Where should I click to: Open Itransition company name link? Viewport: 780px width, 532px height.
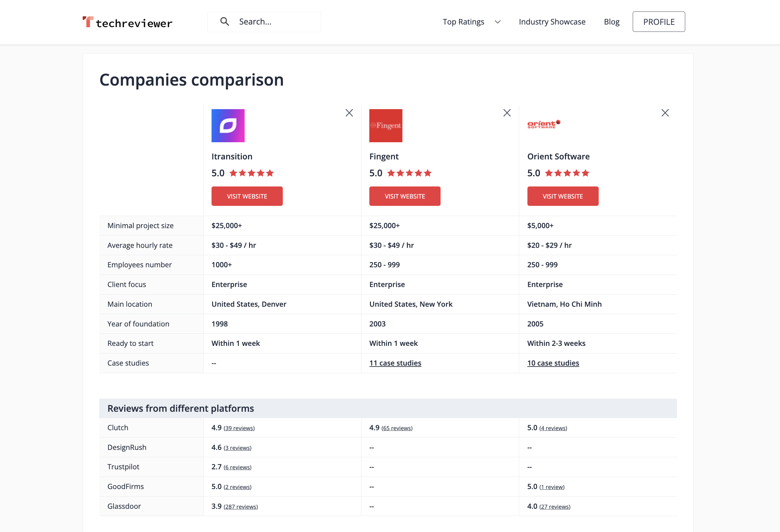[x=232, y=157]
